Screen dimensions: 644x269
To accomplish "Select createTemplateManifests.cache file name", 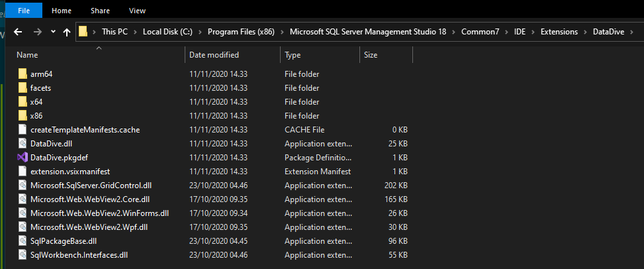I will tap(85, 130).
